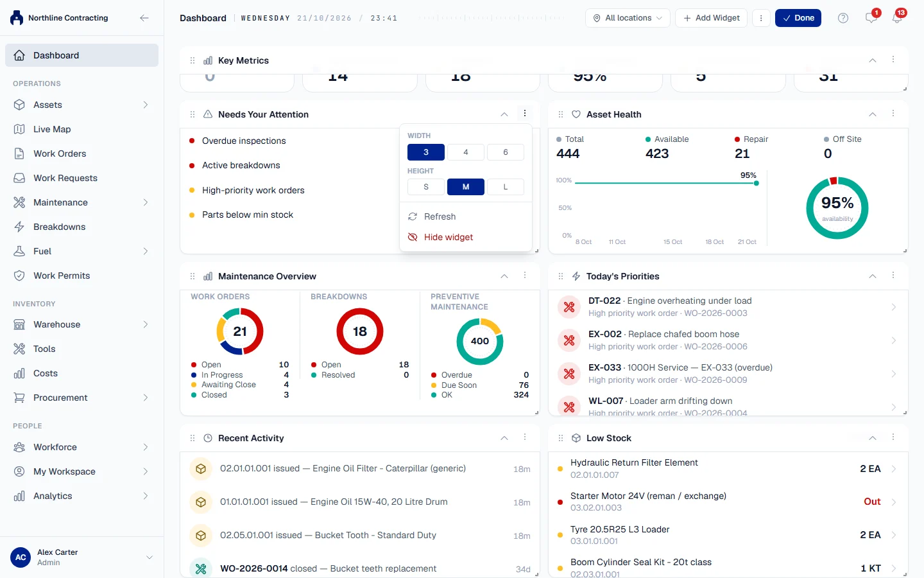Collapse the Needs Your Attention widget
Screen dimensions: 924x578
[x=504, y=114]
